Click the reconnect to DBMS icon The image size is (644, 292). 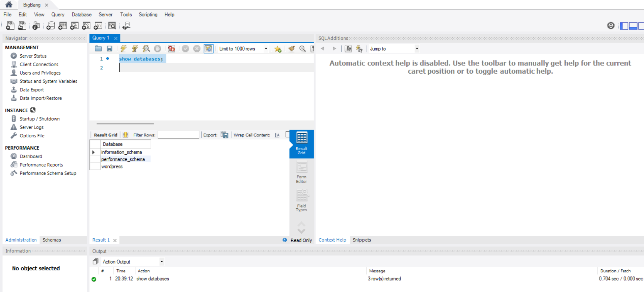pos(126,26)
